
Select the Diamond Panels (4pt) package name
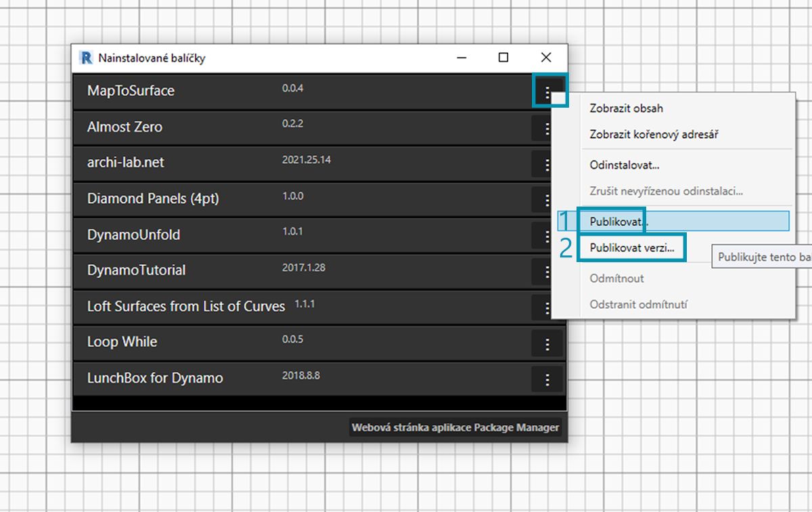153,198
